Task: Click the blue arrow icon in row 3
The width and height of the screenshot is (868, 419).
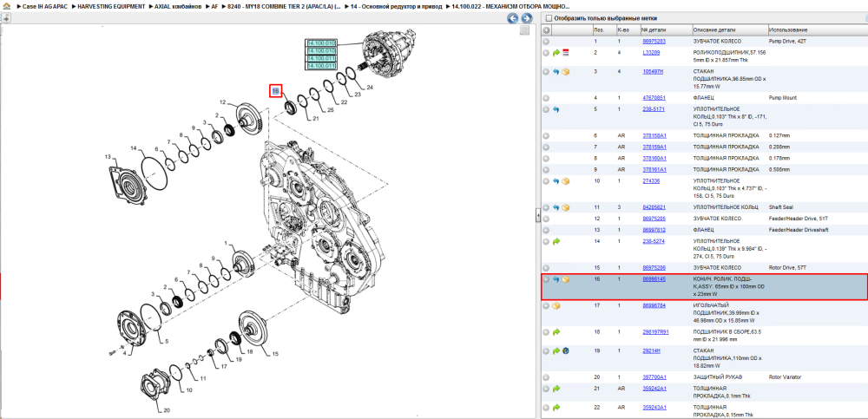Action: [x=556, y=72]
